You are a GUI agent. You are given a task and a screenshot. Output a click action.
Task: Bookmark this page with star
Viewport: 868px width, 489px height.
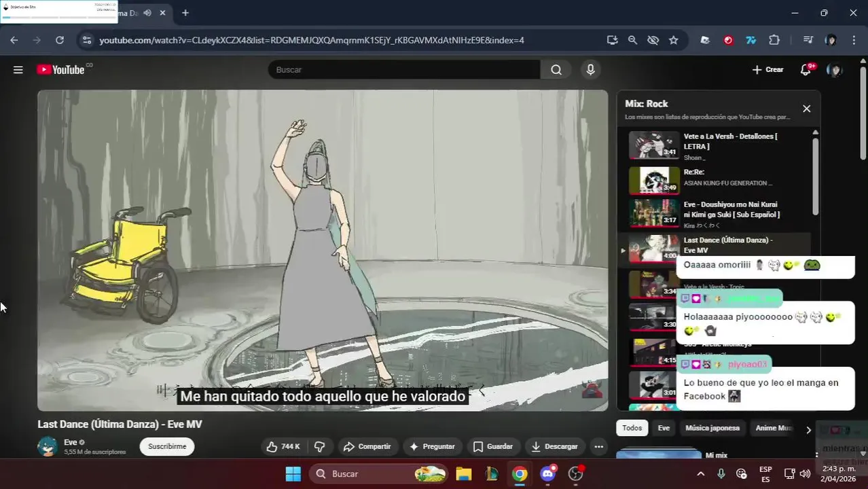(673, 40)
